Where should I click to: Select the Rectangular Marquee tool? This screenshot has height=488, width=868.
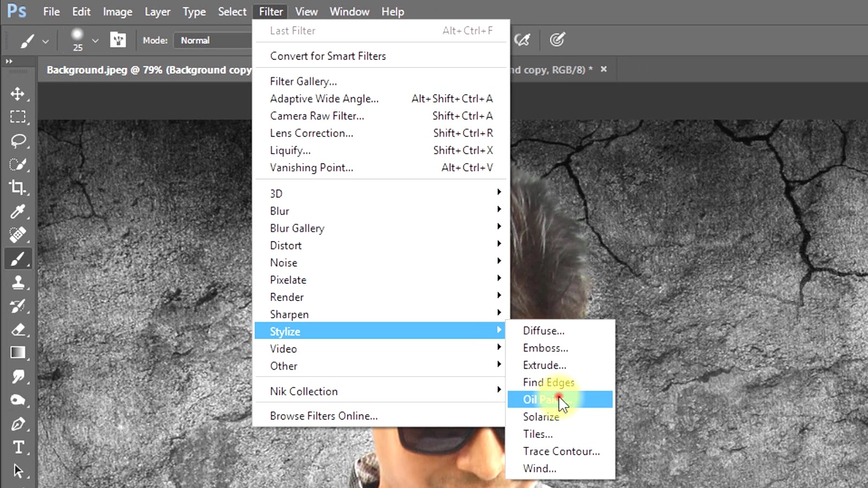pyautogui.click(x=17, y=117)
